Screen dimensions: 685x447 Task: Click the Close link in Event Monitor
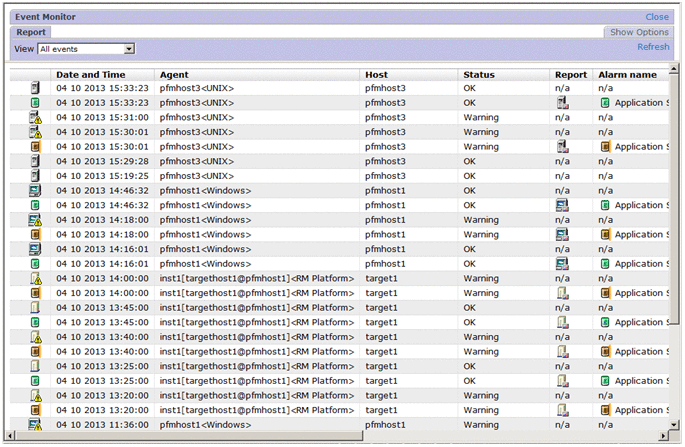click(x=657, y=17)
